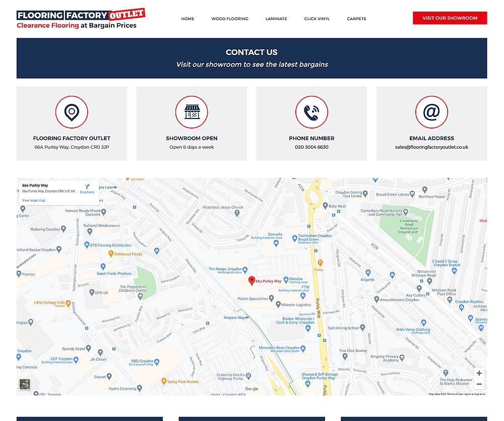The height and width of the screenshot is (421, 504).
Task: Open the Laminate menu item
Action: 276,19
